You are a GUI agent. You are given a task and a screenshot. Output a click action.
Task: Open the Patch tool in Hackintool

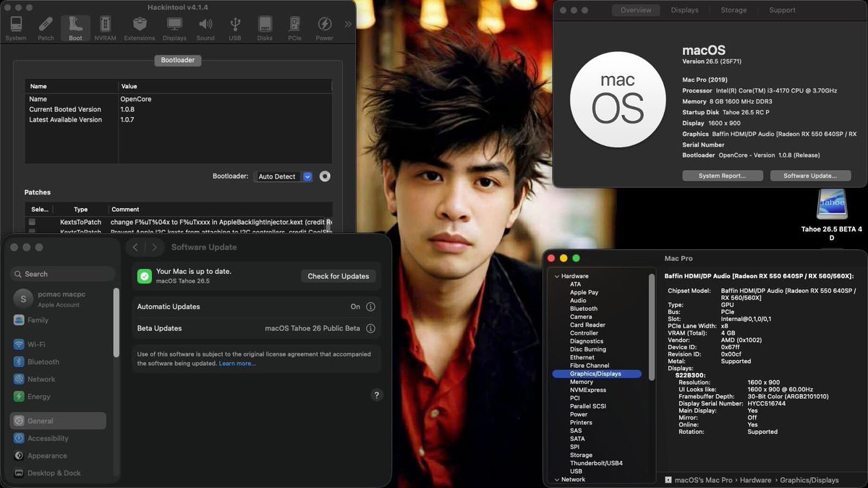[x=46, y=28]
